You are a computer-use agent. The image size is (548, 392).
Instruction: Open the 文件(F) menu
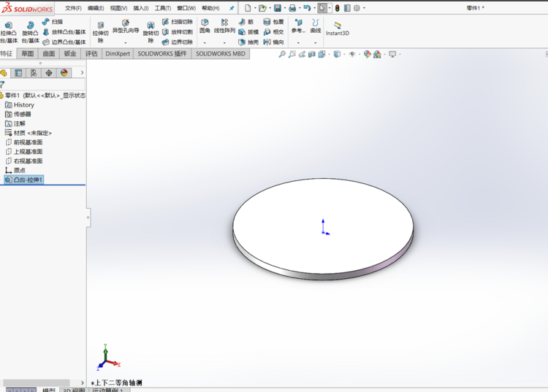pos(73,8)
